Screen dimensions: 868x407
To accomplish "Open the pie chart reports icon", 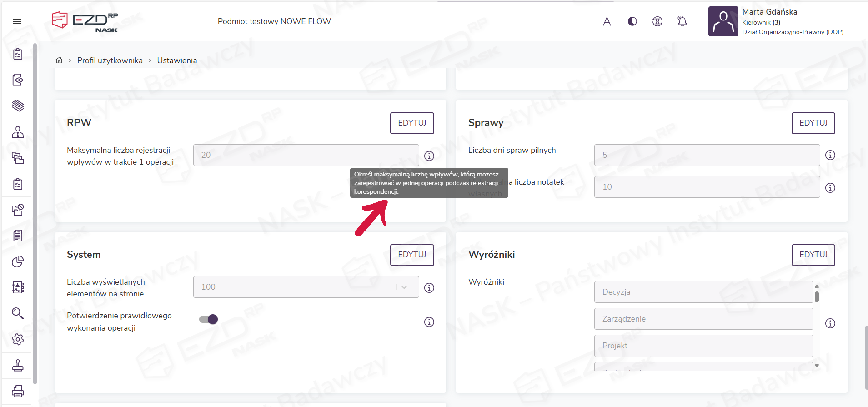I will coord(18,261).
